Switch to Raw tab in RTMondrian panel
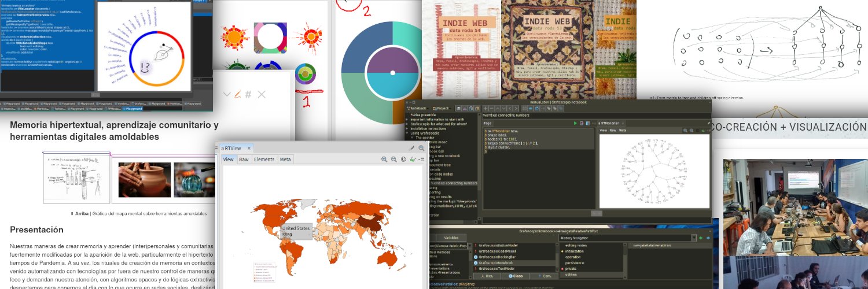Viewport: 868px width, 289px height. [x=613, y=130]
